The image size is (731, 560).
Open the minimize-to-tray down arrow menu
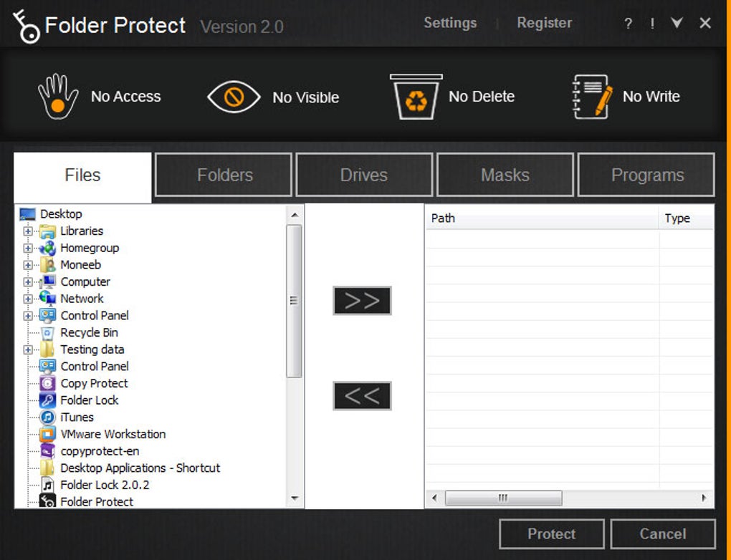pos(677,23)
